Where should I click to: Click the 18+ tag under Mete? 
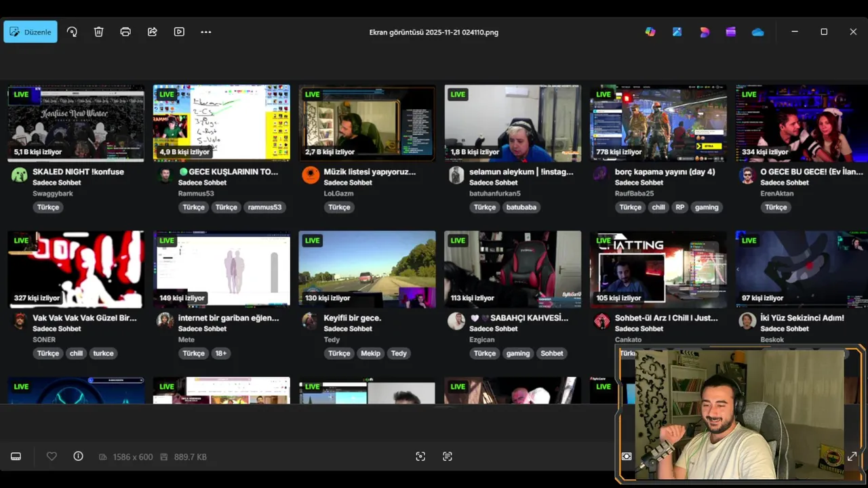(x=221, y=354)
